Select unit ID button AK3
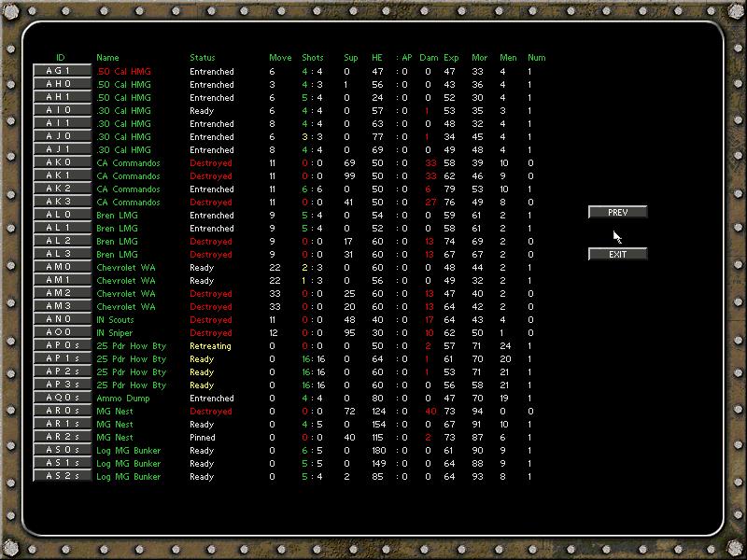The height and width of the screenshot is (560, 747). tap(63, 202)
